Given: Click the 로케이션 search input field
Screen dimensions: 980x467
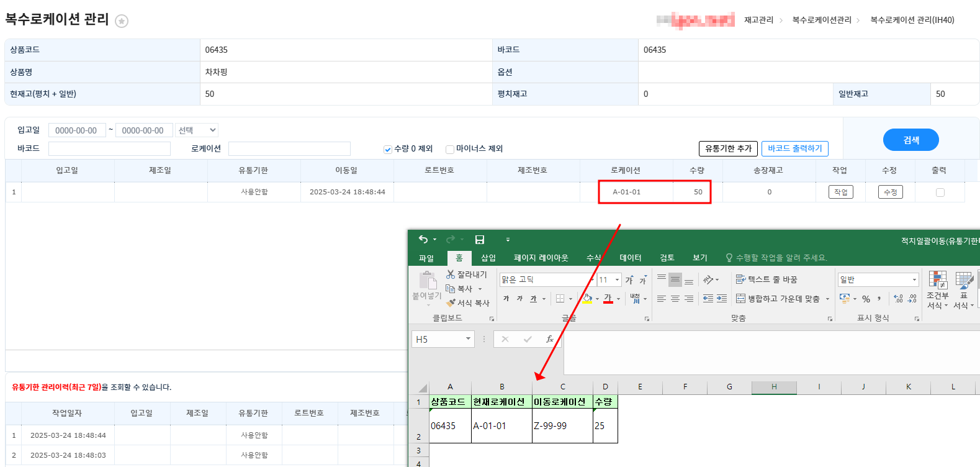Looking at the screenshot, I should [x=289, y=149].
